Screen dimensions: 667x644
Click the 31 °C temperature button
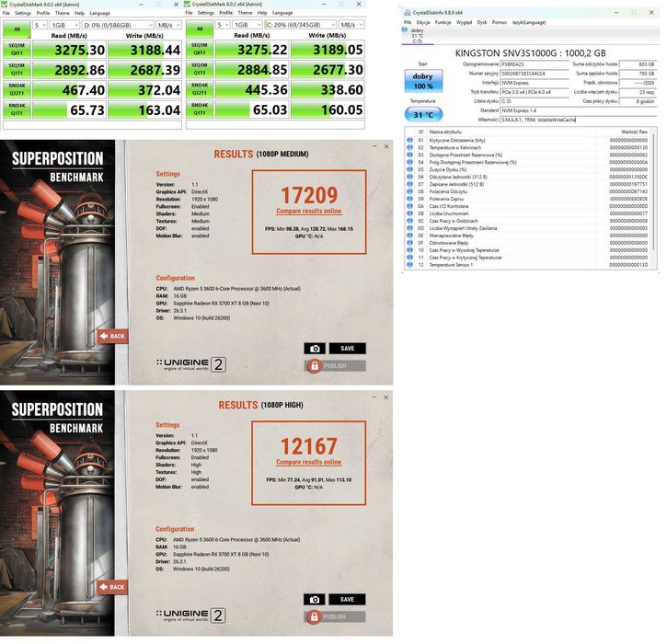pyautogui.click(x=423, y=114)
